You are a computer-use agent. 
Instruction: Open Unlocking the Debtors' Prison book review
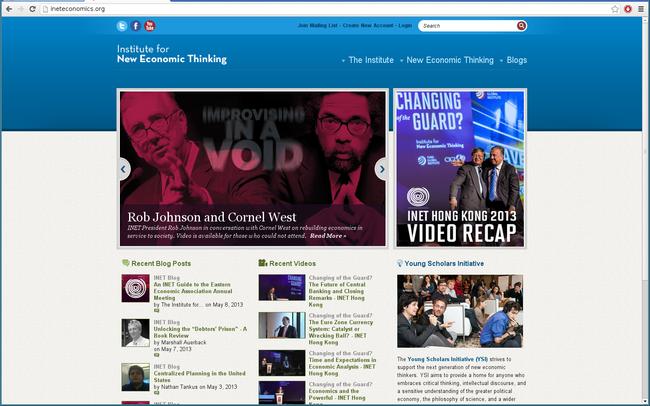click(200, 332)
